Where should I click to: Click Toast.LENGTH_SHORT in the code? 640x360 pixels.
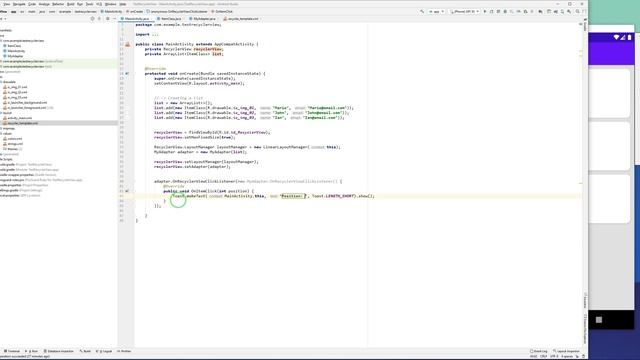coord(334,196)
